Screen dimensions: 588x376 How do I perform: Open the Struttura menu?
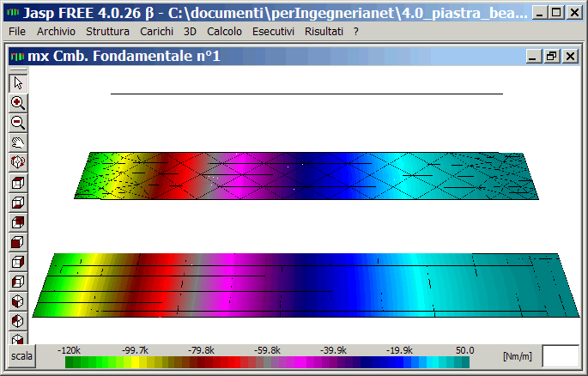[x=107, y=32]
